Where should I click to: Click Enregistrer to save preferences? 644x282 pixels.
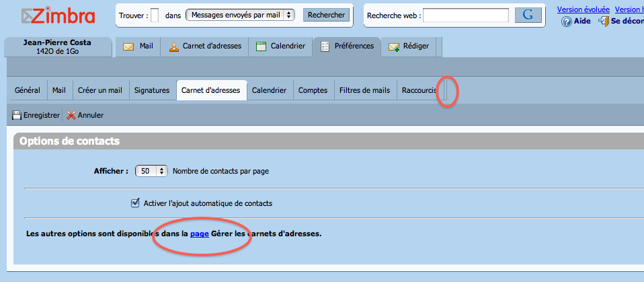click(x=41, y=116)
